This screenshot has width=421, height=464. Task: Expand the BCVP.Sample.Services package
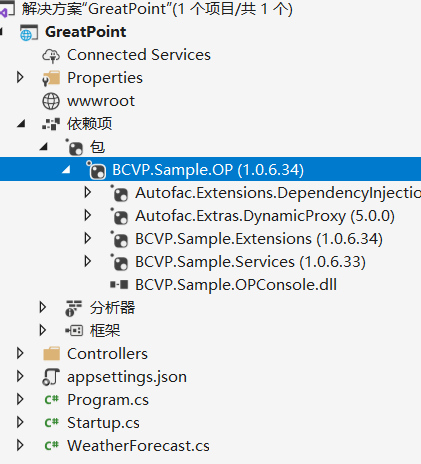point(88,261)
